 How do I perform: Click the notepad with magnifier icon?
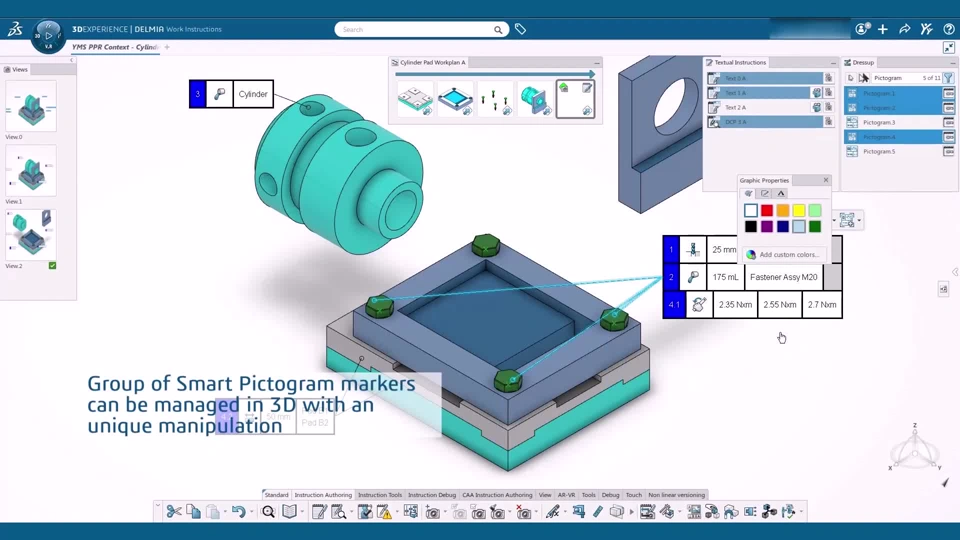[x=339, y=512]
